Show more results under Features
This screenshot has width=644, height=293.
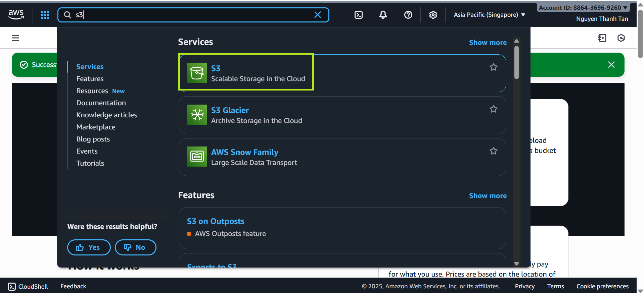point(488,196)
